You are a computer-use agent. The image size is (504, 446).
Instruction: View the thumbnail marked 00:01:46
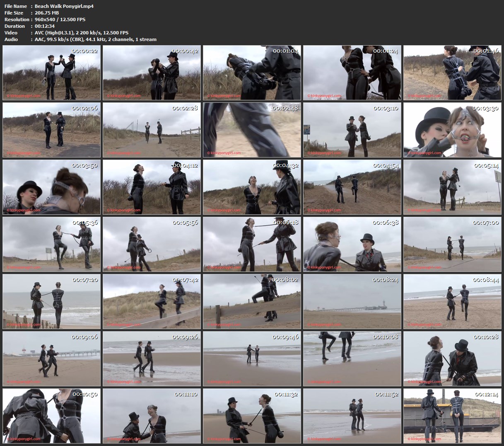point(453,73)
